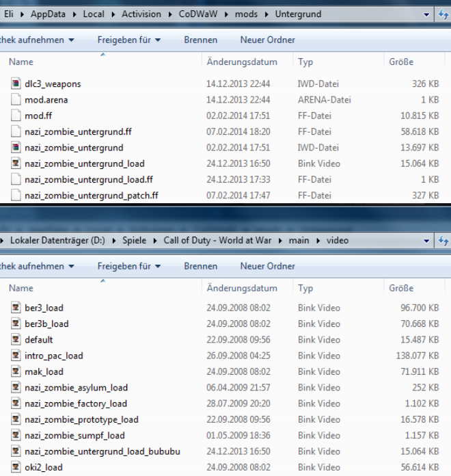Expand the arrow after mods in breadcrumb
The width and height of the screenshot is (451, 476).
click(x=266, y=14)
